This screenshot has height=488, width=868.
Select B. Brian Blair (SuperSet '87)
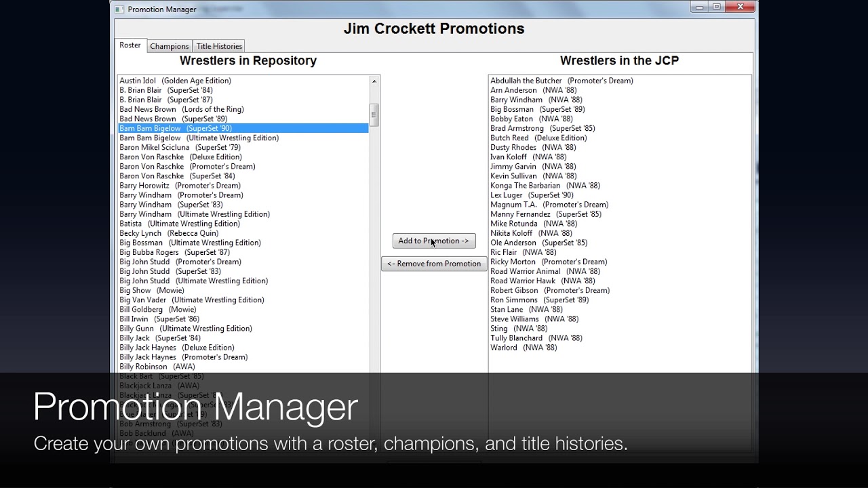243,100
